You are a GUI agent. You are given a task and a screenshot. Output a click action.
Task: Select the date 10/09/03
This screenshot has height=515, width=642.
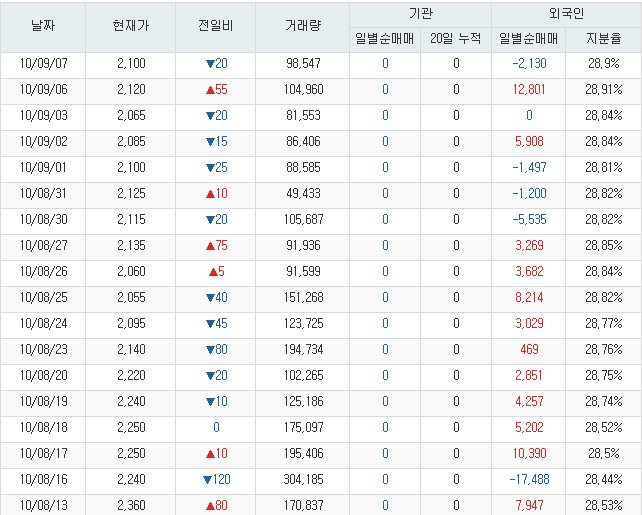(43, 115)
